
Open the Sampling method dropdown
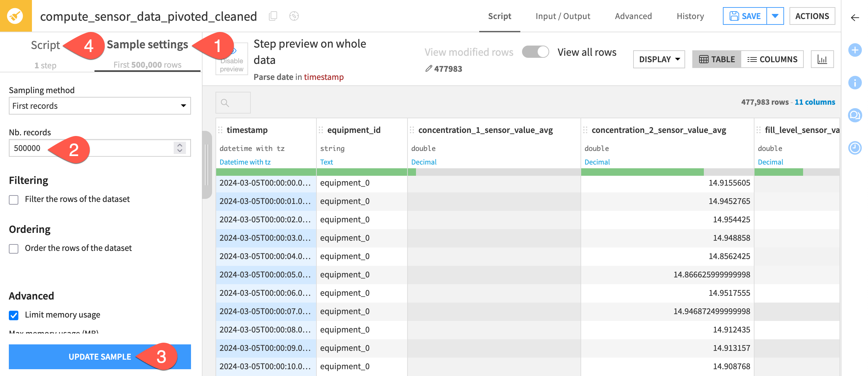pos(100,106)
